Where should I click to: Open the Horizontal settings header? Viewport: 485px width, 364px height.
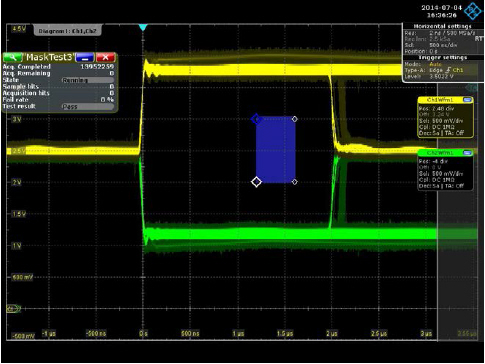click(x=442, y=26)
